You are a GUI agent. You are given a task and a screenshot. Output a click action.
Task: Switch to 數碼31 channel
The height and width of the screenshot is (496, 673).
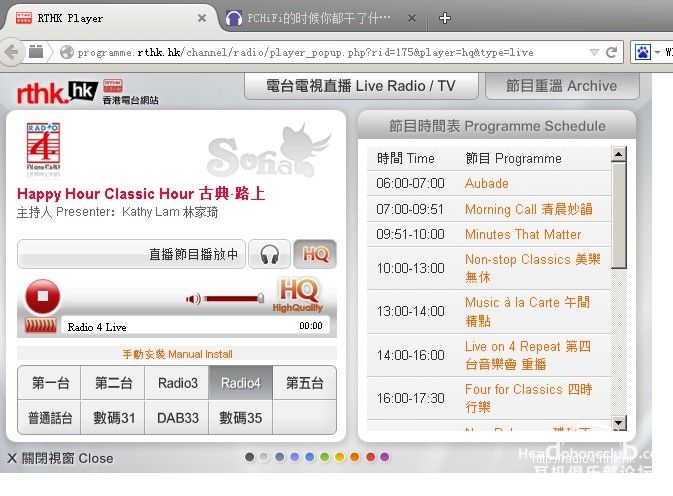[113, 417]
